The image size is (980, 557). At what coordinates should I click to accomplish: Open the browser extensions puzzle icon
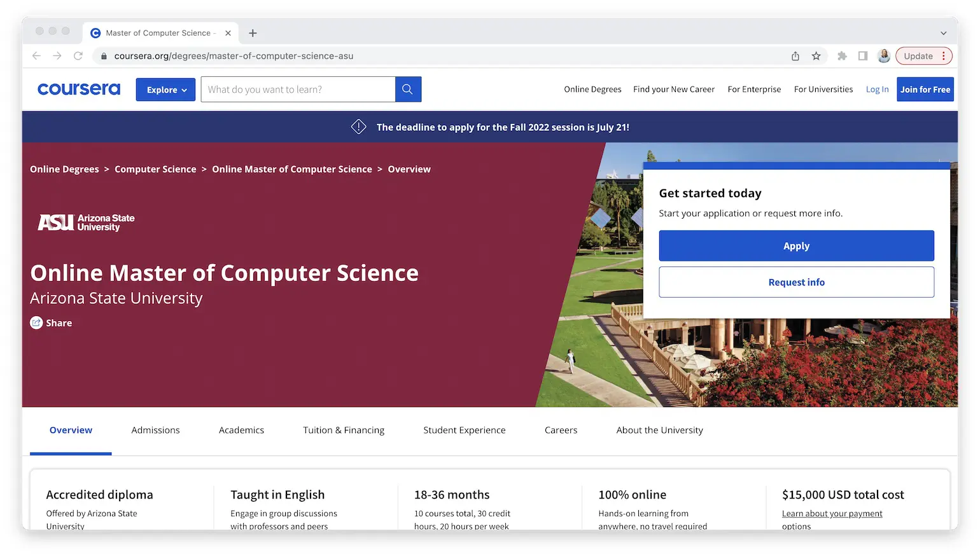tap(842, 55)
